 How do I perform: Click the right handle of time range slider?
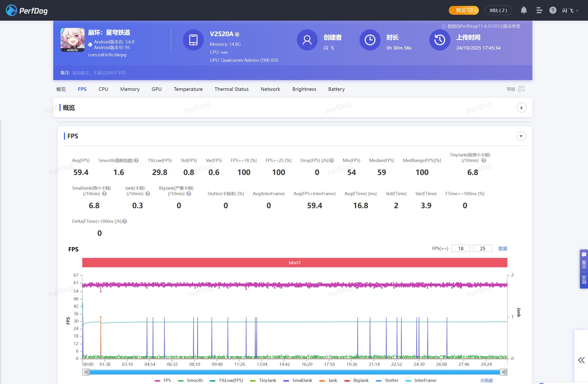(x=503, y=372)
